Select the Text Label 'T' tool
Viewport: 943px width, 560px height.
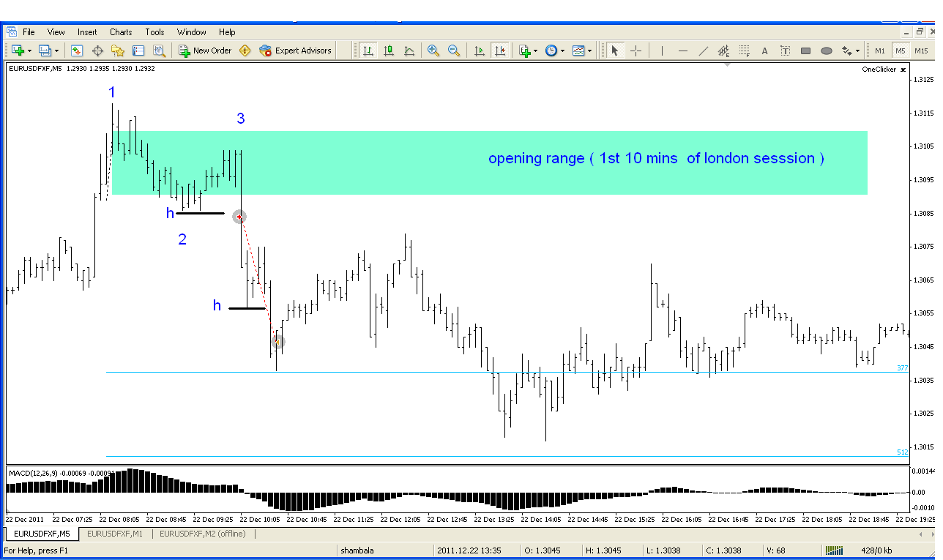(786, 51)
